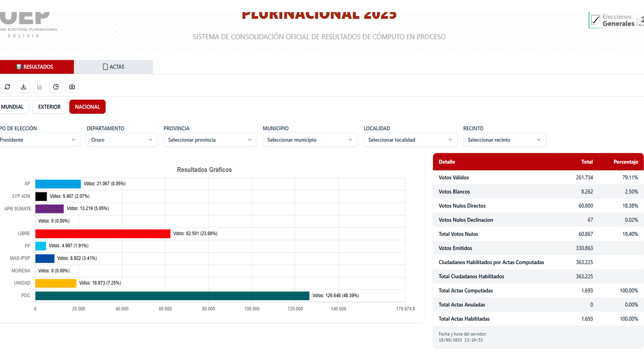Click Ciudadanos Habilitados por Actas Computadas label

(x=491, y=262)
